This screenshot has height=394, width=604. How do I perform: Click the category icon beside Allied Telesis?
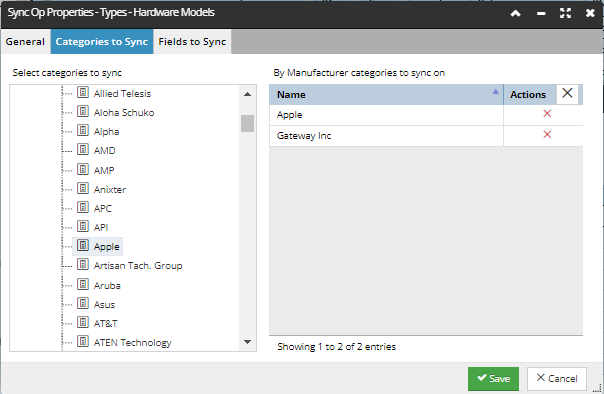pos(83,92)
